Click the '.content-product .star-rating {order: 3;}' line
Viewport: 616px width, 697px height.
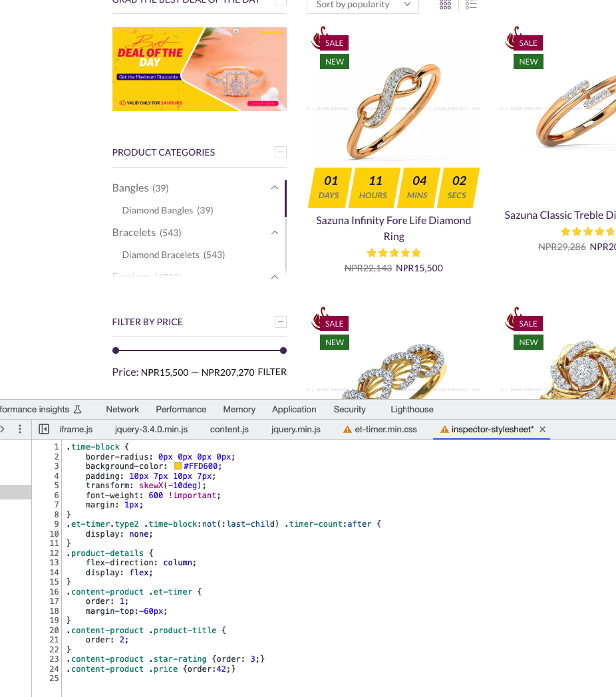[x=166, y=659]
